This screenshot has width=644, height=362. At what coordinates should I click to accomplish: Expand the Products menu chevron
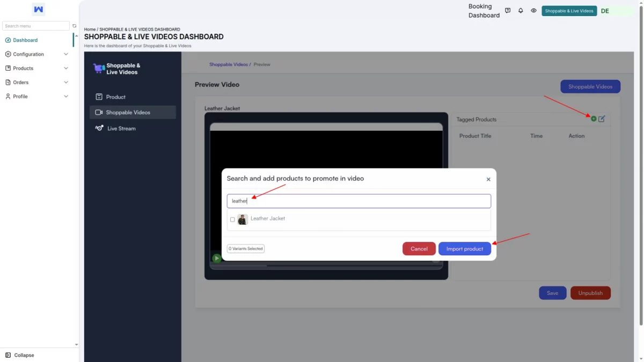pos(66,68)
